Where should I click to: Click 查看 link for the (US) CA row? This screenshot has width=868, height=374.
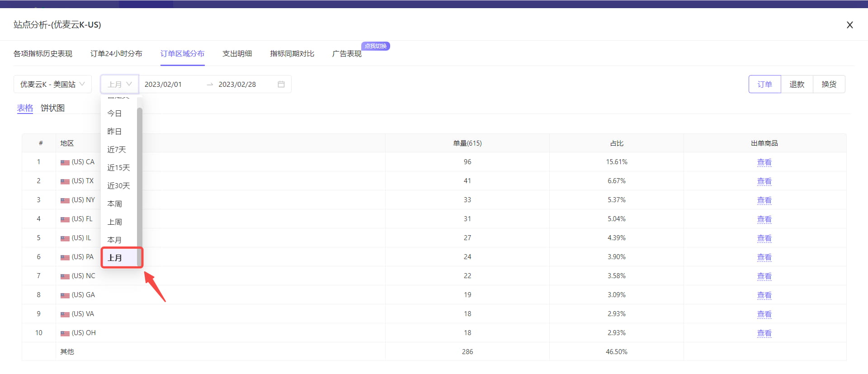(x=764, y=162)
